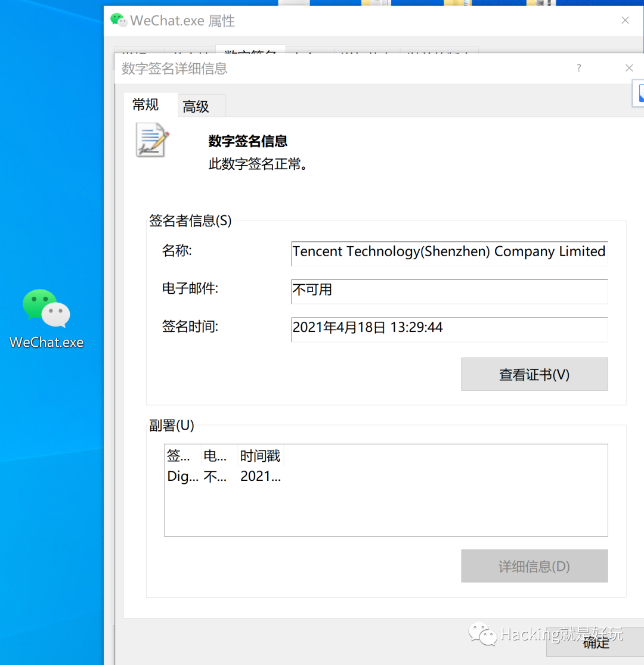Click the 电... column header

(219, 456)
